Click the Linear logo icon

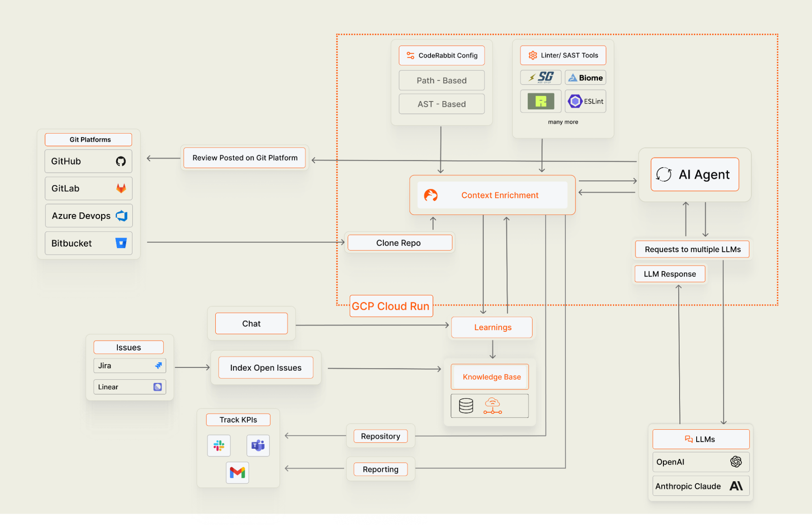[158, 387]
